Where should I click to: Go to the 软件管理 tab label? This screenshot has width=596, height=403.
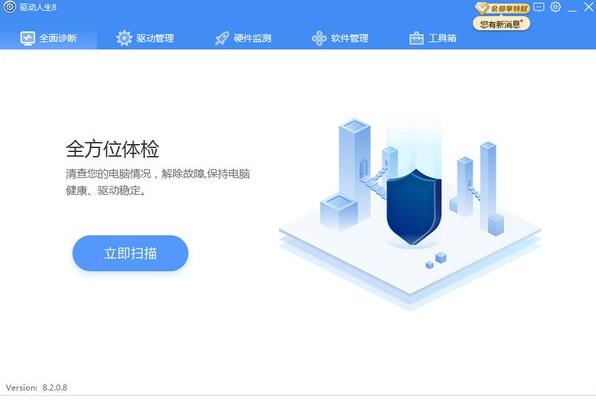click(350, 38)
